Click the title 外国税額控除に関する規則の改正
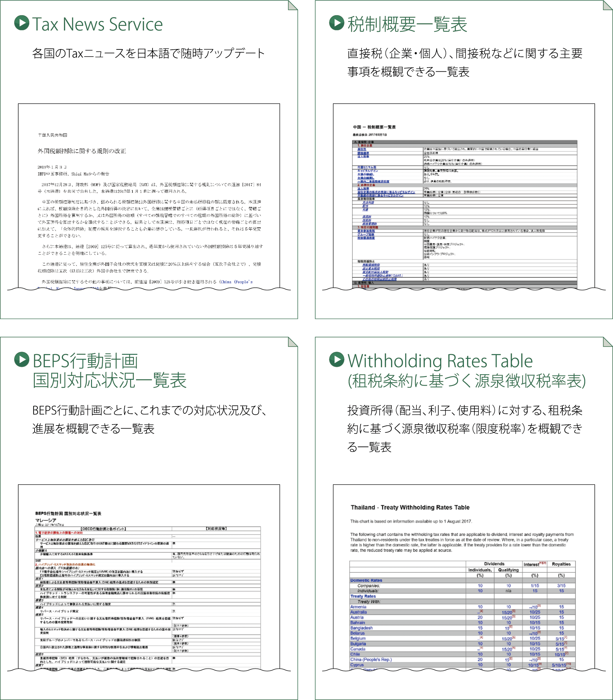Screen dimensions: 613x700 (x=82, y=151)
